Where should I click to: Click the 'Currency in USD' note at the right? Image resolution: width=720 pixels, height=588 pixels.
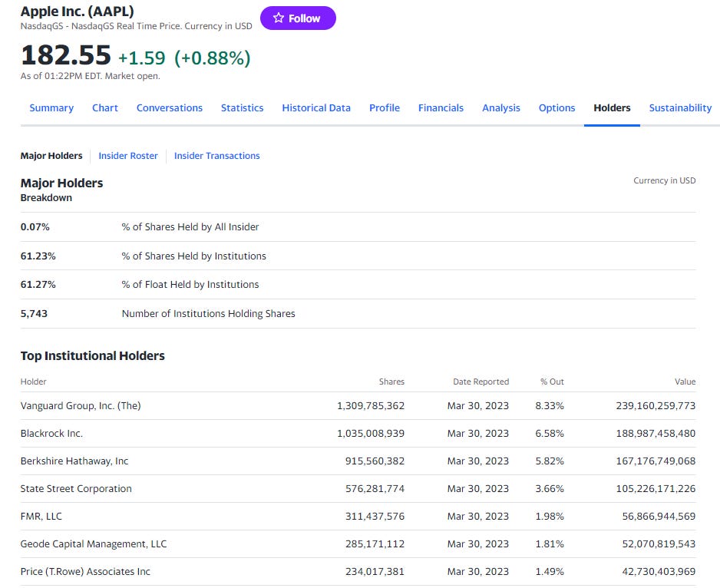665,180
